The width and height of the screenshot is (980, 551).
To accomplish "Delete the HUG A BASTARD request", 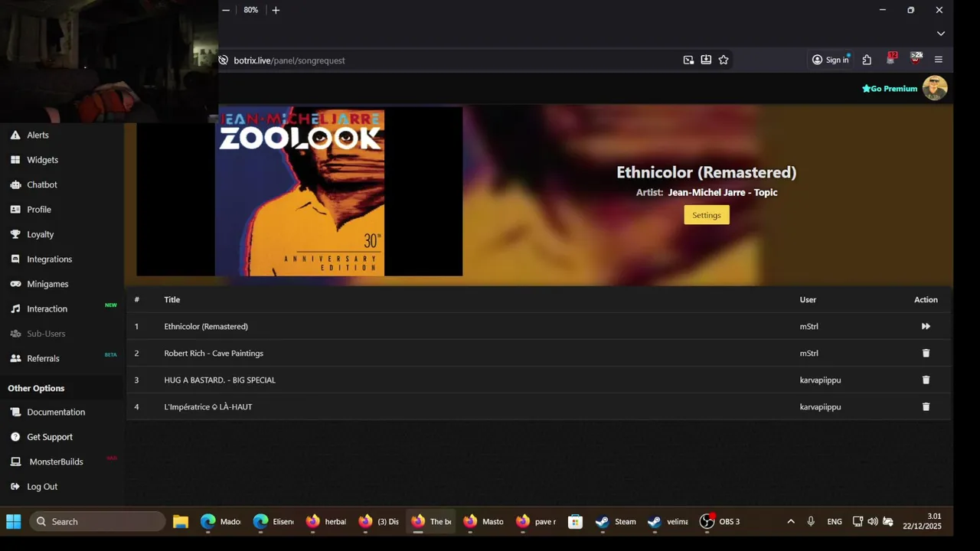I will 926,380.
